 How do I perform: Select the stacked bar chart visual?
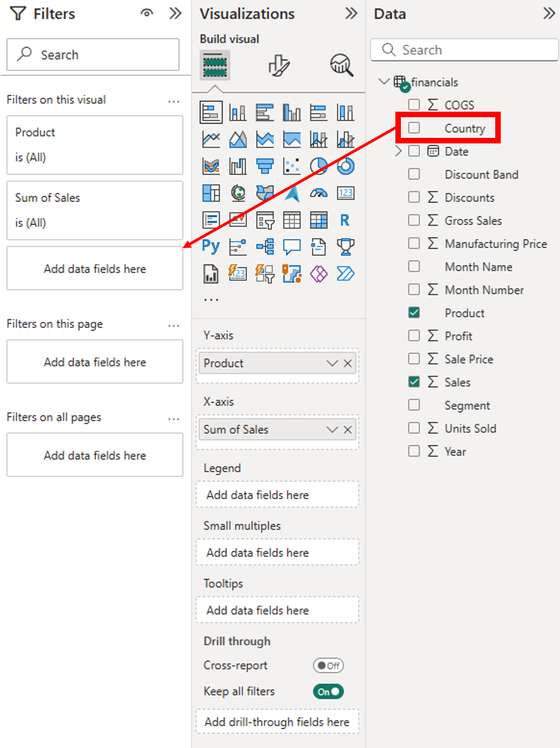tap(211, 112)
